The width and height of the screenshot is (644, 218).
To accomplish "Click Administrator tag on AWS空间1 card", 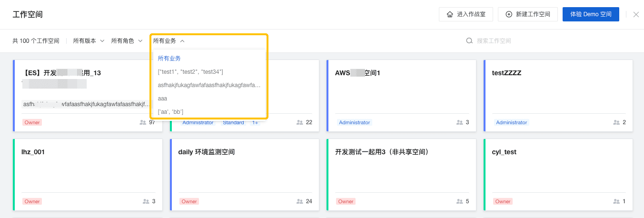I will (354, 122).
